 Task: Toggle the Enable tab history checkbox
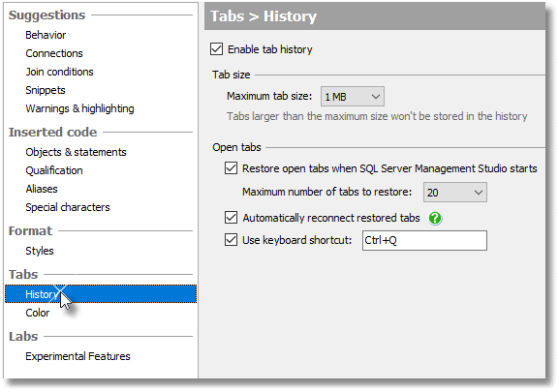216,49
